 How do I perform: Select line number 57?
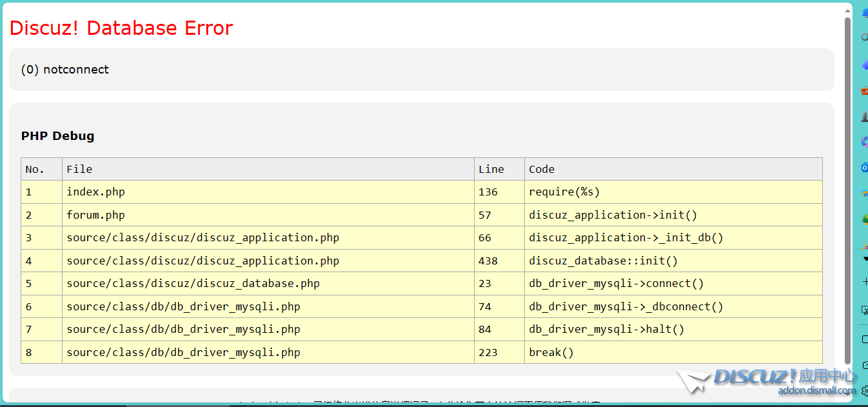click(x=485, y=215)
